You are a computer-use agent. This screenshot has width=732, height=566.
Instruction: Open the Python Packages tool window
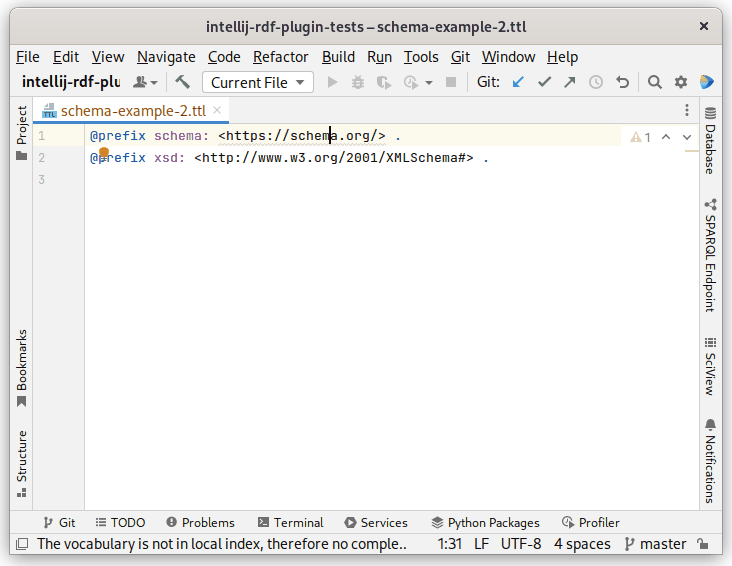click(x=486, y=523)
